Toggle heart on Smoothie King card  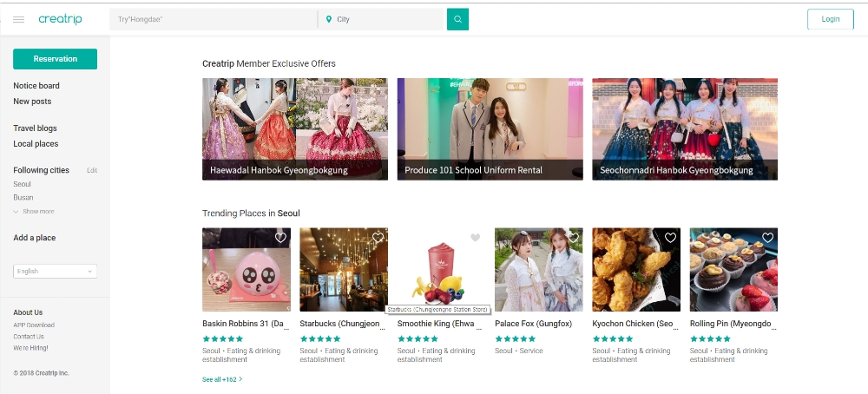coord(475,238)
